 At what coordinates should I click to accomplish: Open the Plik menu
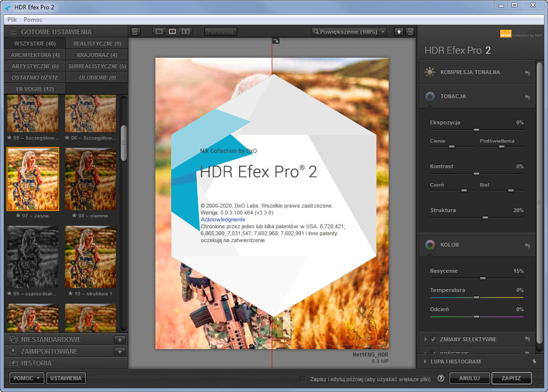coord(12,20)
